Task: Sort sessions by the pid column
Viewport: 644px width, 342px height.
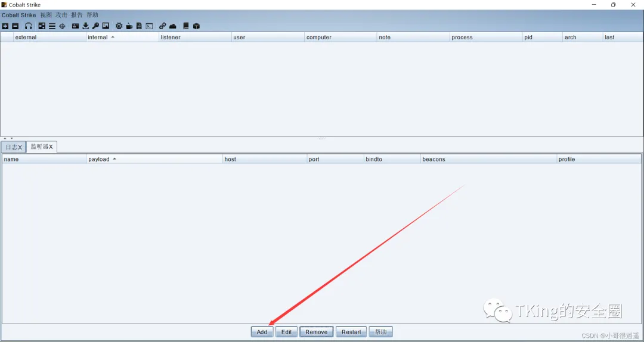Action: click(x=542, y=37)
